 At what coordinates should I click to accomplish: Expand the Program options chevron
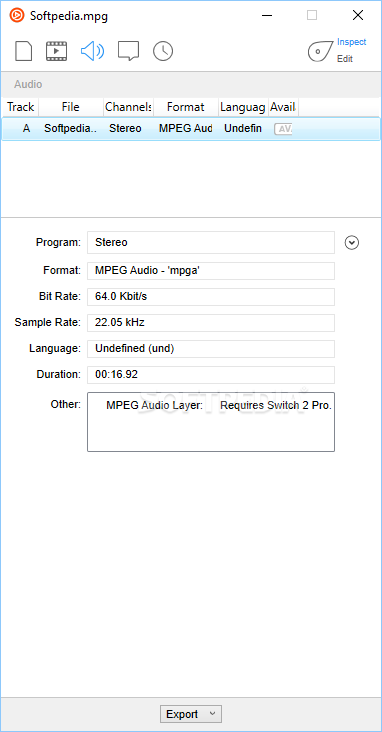[x=352, y=243]
